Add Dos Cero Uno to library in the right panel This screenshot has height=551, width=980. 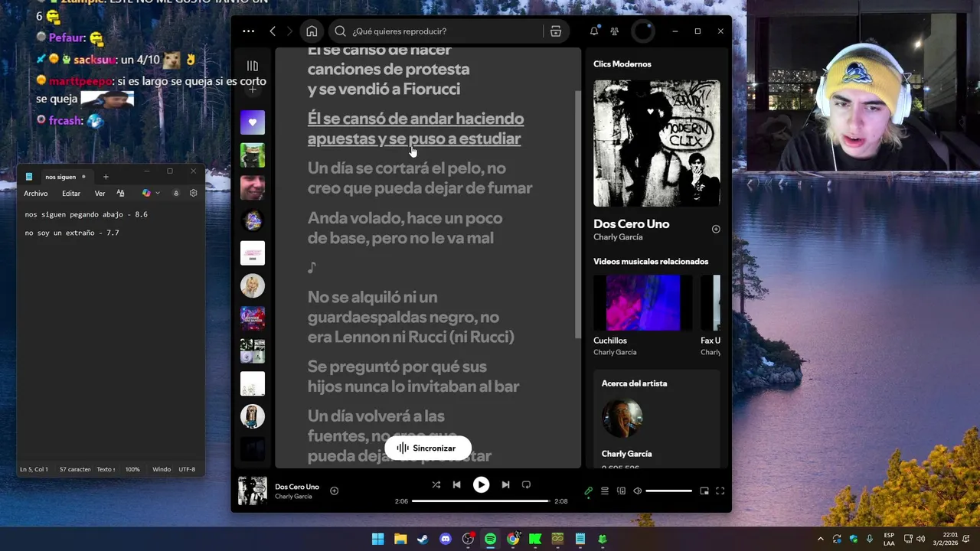coord(716,229)
